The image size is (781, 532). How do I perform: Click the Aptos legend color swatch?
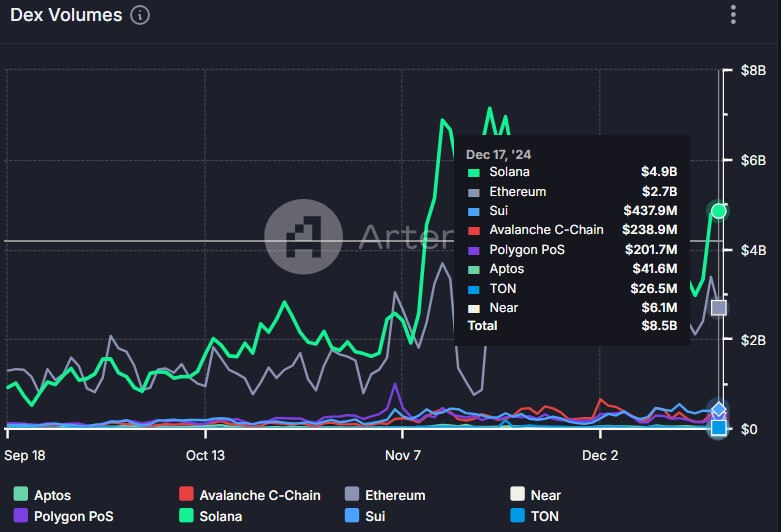click(x=20, y=494)
